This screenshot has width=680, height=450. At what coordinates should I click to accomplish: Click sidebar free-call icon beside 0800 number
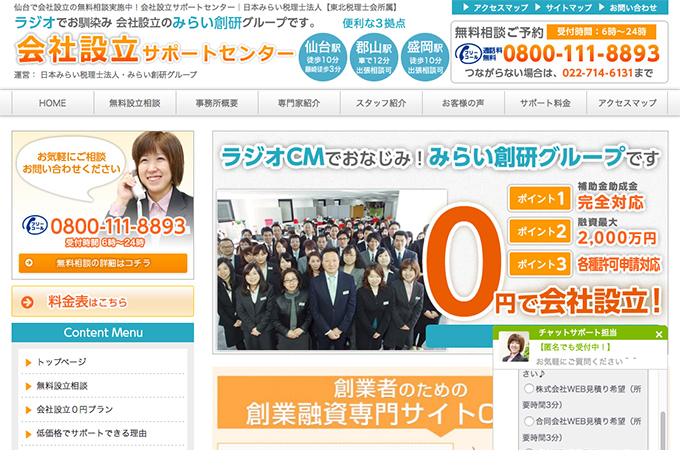[34, 225]
